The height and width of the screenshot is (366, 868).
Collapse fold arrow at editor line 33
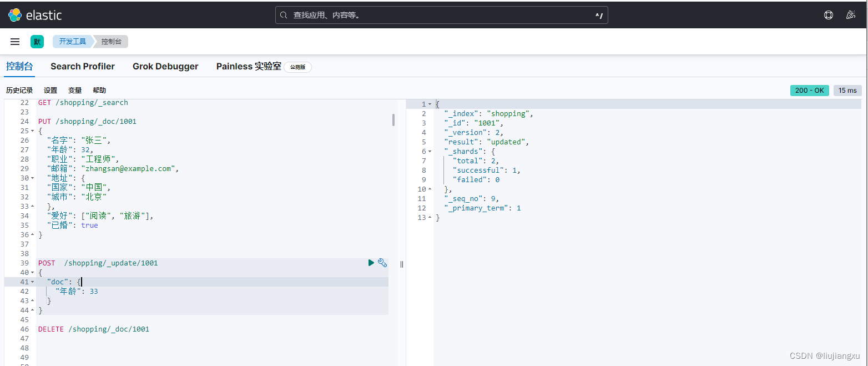(32, 207)
